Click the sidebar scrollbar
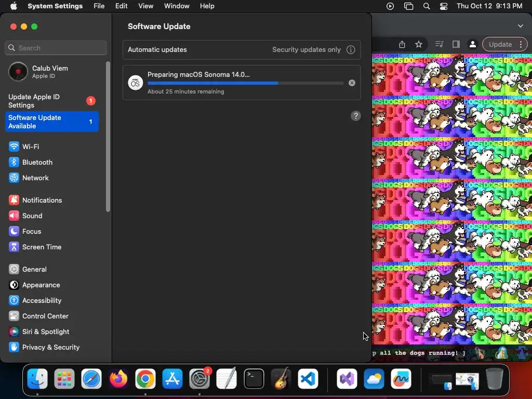 (108, 137)
